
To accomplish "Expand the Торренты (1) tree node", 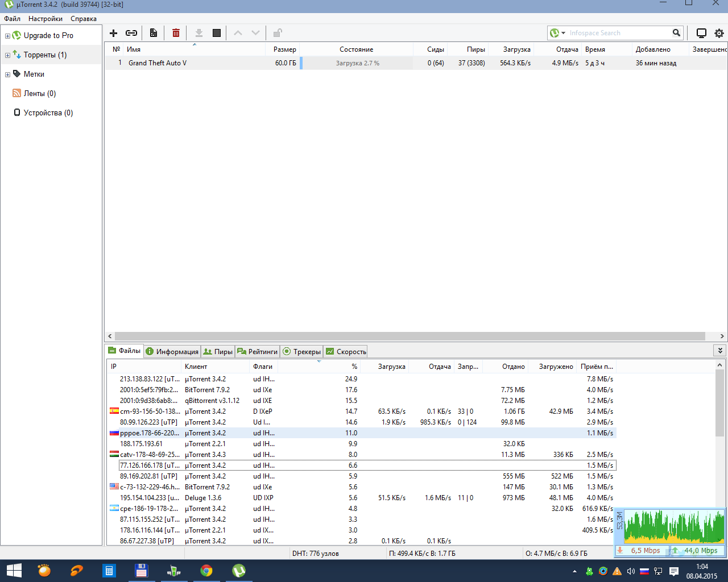I will (7, 55).
